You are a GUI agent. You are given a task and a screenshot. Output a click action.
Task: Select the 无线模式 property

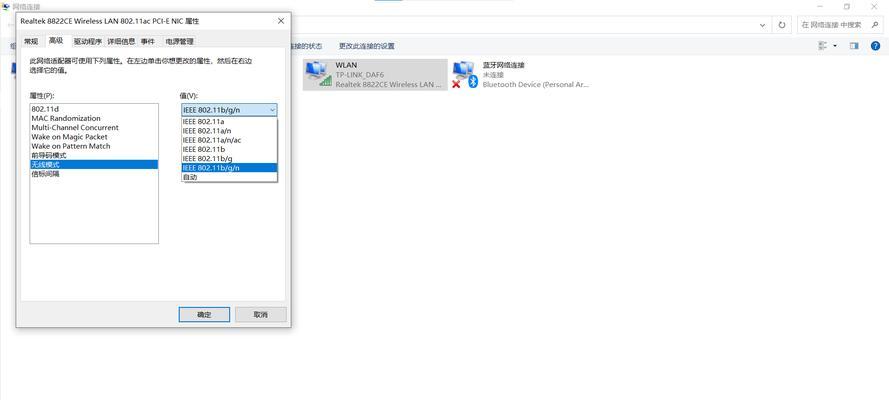pos(94,164)
